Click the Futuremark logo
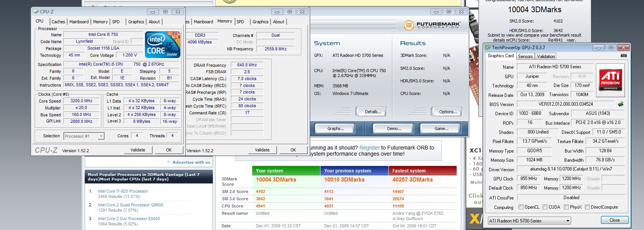The height and width of the screenshot is (230, 644). (432, 25)
